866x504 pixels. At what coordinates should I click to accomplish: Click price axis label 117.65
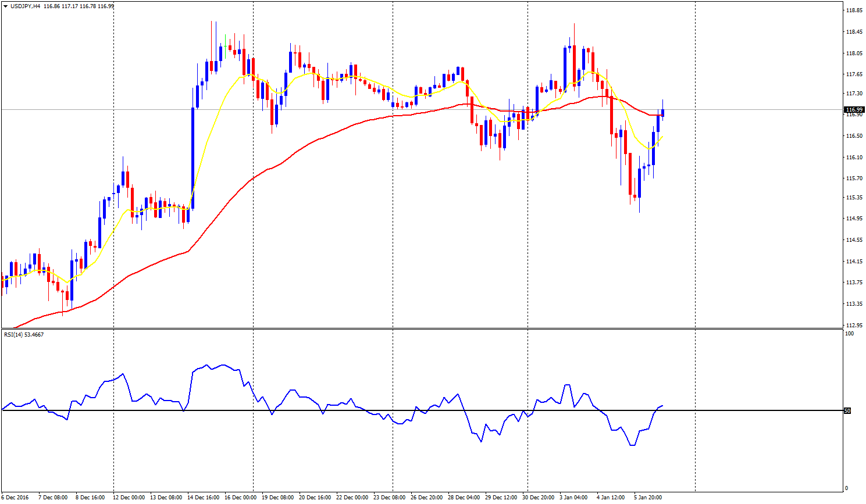[854, 74]
